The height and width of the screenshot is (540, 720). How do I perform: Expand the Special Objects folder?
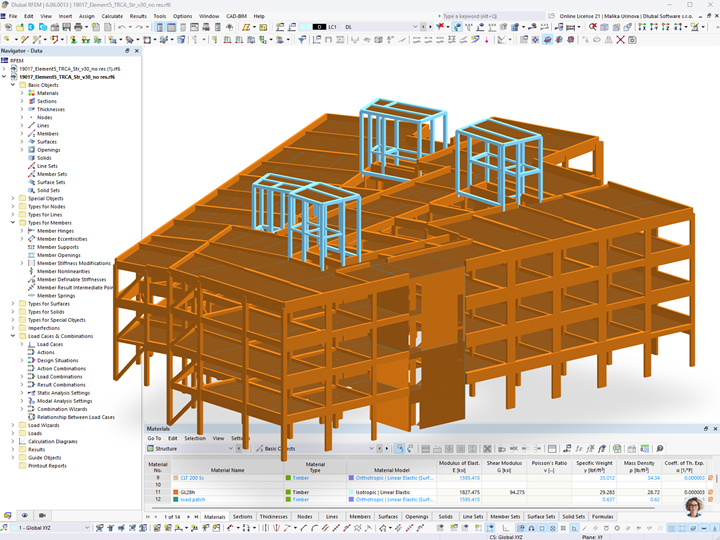[13, 198]
